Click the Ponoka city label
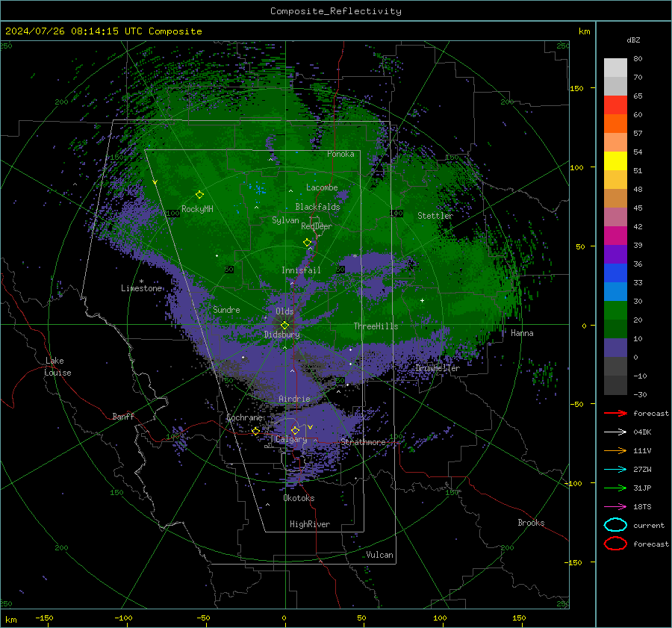Viewport: 672px width, 628px height. click(x=340, y=154)
